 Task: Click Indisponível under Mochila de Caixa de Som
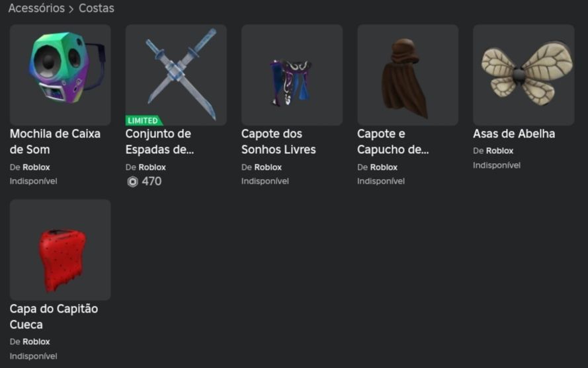(33, 181)
